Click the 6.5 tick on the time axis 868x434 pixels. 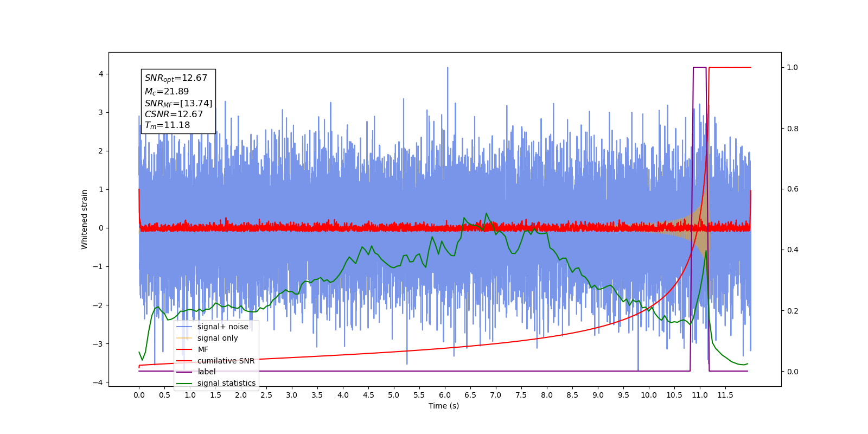coord(470,395)
